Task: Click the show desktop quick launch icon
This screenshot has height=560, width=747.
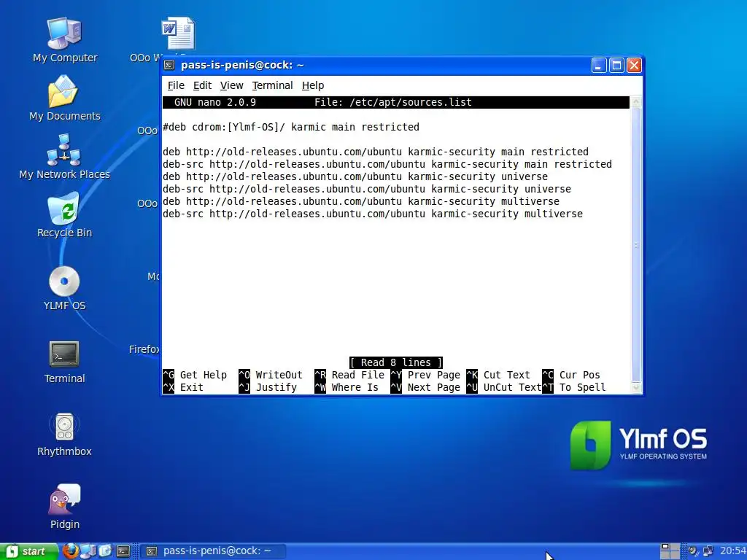Action: coord(105,551)
